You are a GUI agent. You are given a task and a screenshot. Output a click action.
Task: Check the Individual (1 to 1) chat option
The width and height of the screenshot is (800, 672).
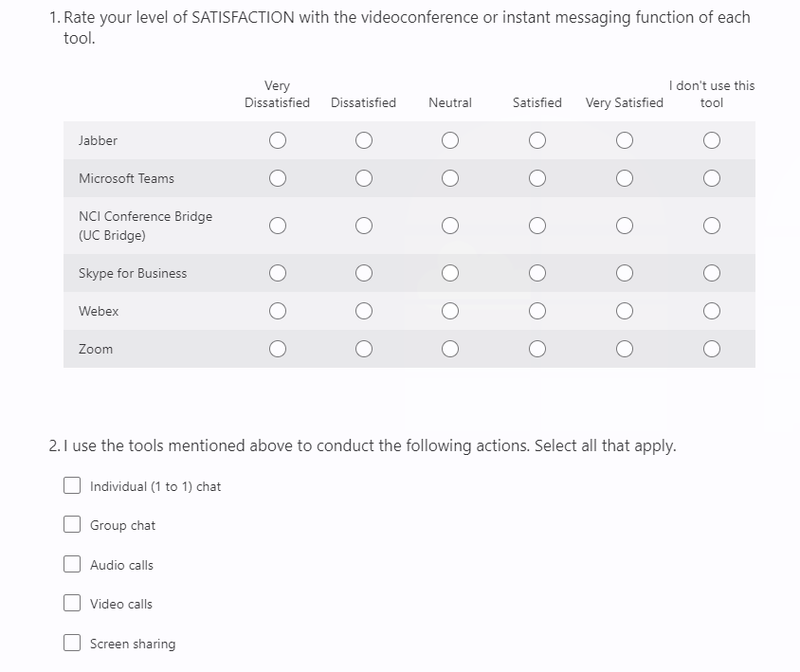coord(72,485)
